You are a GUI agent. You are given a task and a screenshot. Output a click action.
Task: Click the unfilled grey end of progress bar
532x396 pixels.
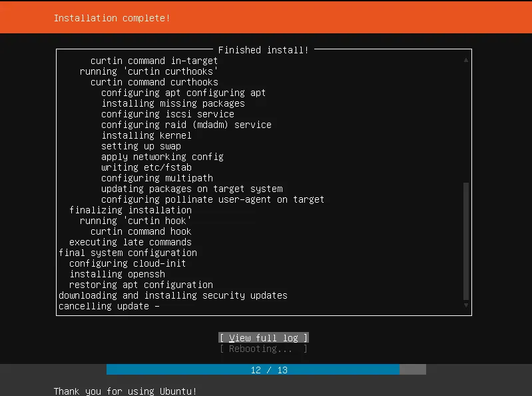pos(412,370)
